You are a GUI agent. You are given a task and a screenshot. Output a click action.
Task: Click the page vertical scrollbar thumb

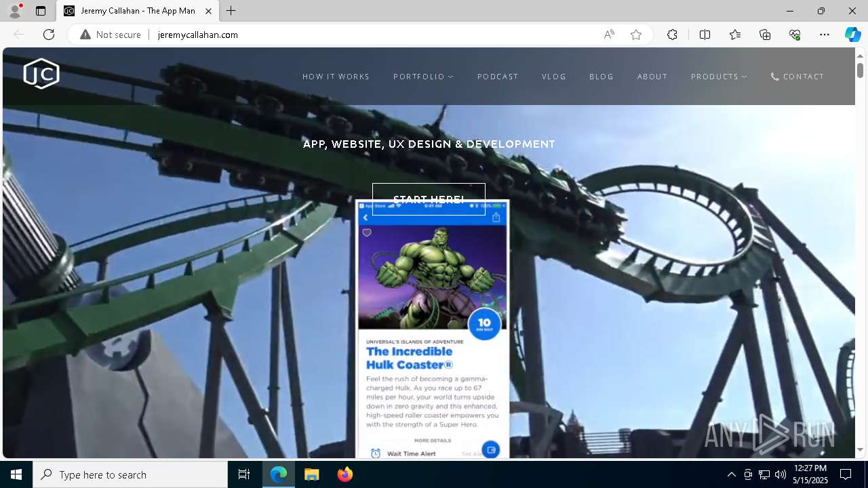860,70
